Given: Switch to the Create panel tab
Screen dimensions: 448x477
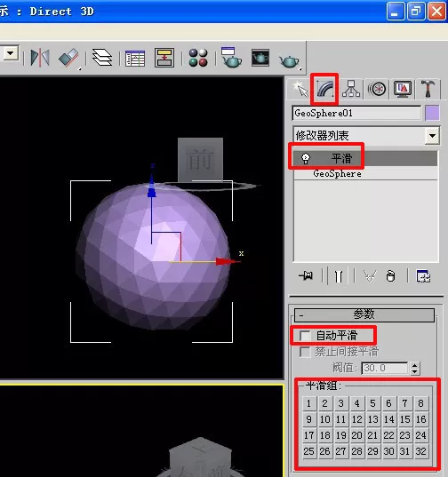Looking at the screenshot, I should click(x=300, y=89).
